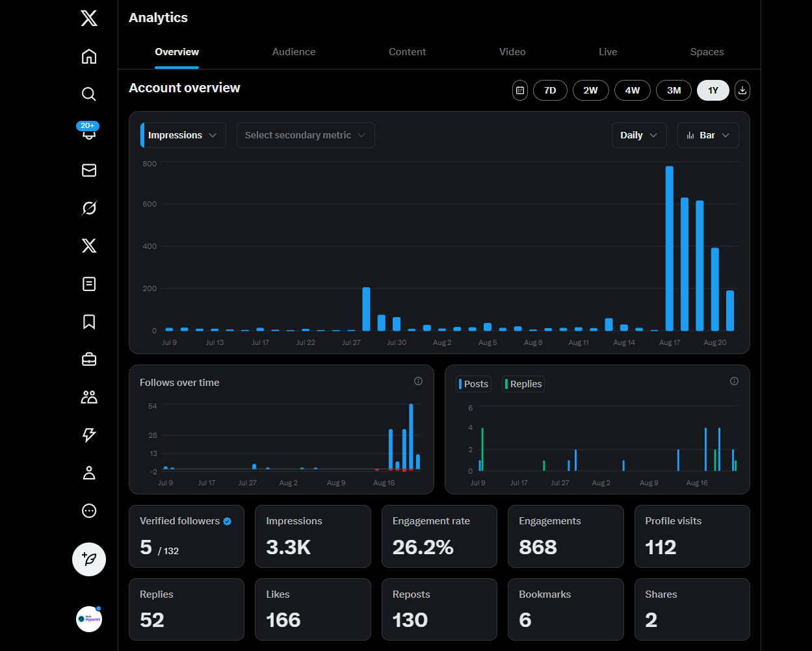812x651 pixels.
Task: Click the tallest Aug 17 impressions bar
Action: (669, 248)
